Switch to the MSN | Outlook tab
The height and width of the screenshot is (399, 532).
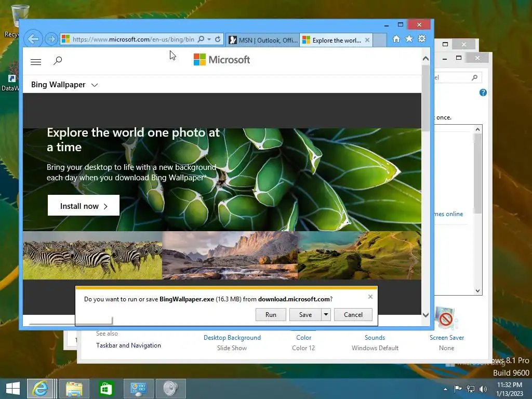263,40
